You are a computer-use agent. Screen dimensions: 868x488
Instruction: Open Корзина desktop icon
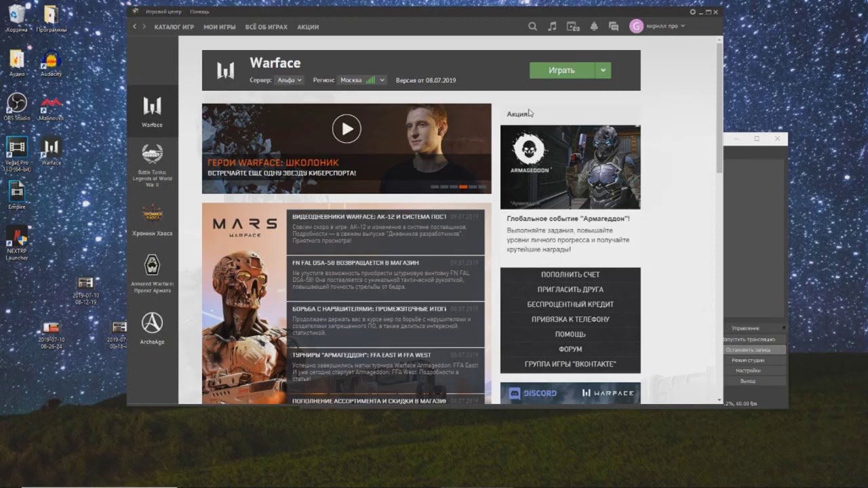pos(17,18)
